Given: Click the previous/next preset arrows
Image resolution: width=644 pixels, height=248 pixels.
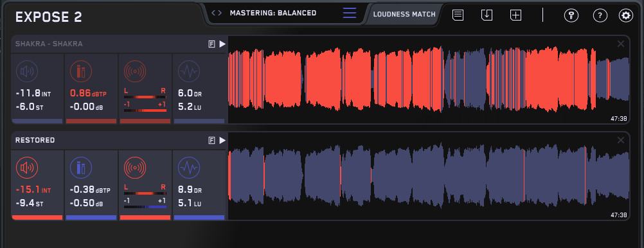Looking at the screenshot, I should coord(217,13).
